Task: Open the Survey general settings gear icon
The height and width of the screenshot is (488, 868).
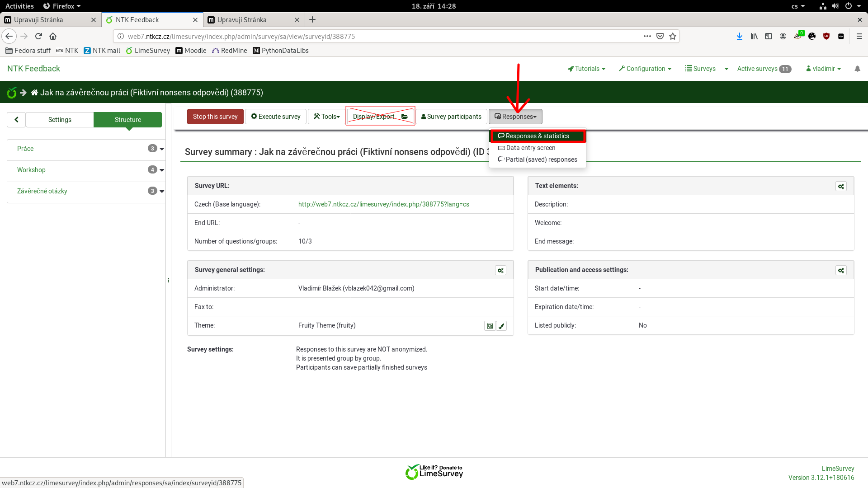Action: click(x=500, y=270)
